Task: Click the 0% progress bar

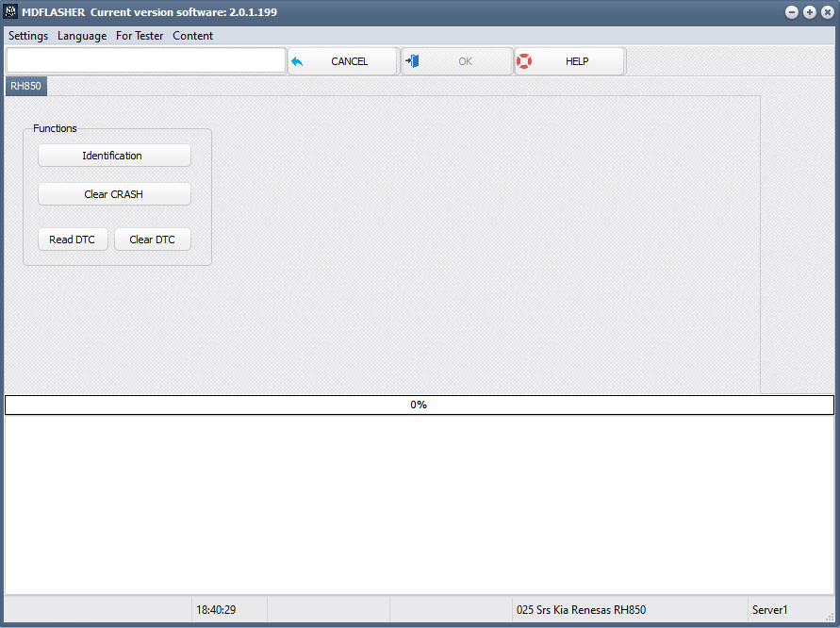Action: (420, 405)
